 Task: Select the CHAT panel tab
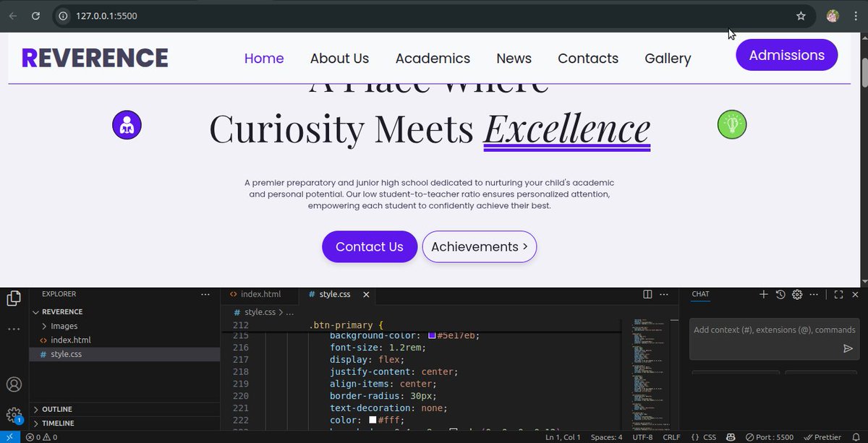pyautogui.click(x=700, y=294)
